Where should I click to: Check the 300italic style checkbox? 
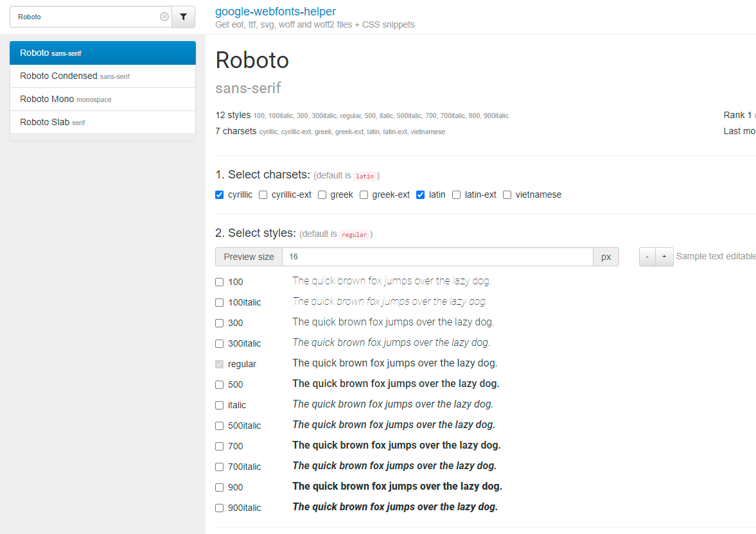coord(220,343)
